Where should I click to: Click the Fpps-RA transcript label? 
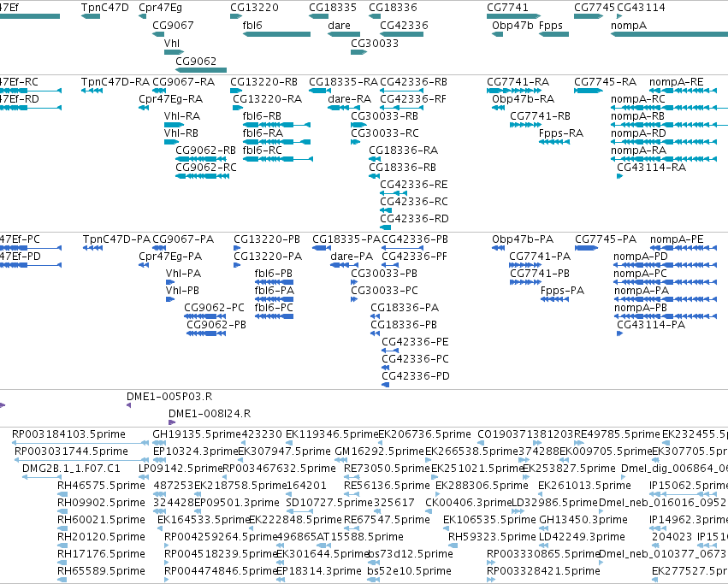click(561, 133)
